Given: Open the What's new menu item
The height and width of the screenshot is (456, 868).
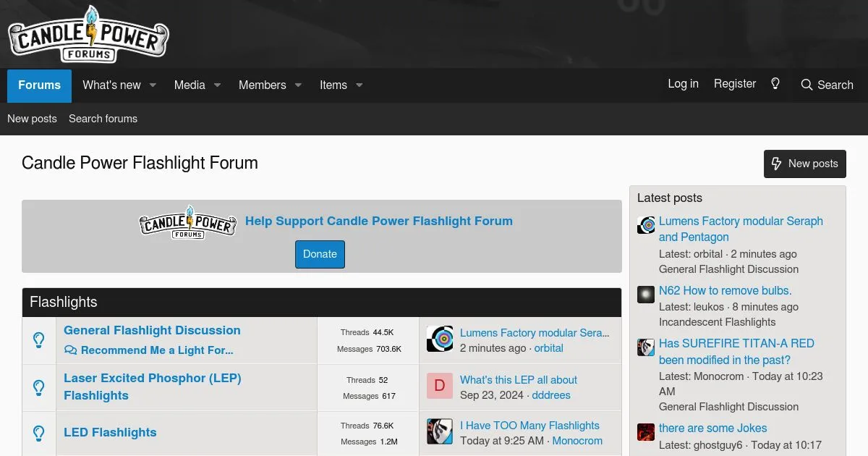Looking at the screenshot, I should click(111, 85).
